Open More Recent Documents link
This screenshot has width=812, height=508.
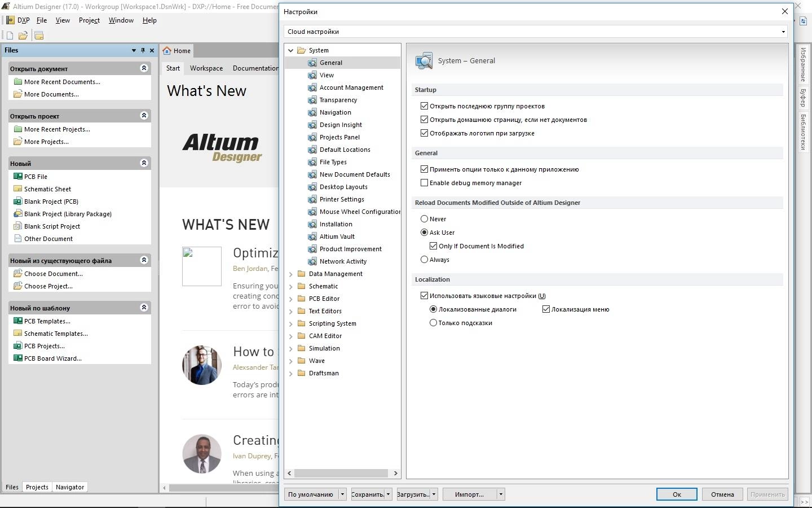(62, 82)
